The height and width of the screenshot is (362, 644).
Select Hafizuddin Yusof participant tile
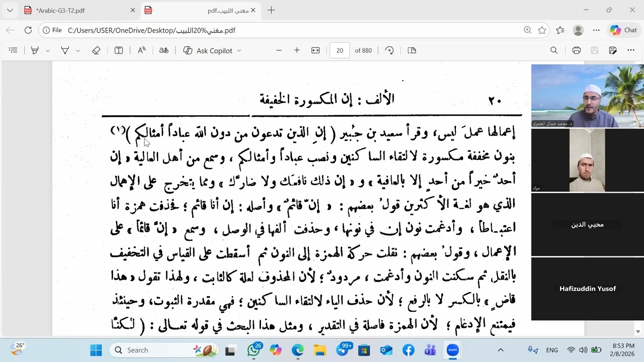(588, 289)
